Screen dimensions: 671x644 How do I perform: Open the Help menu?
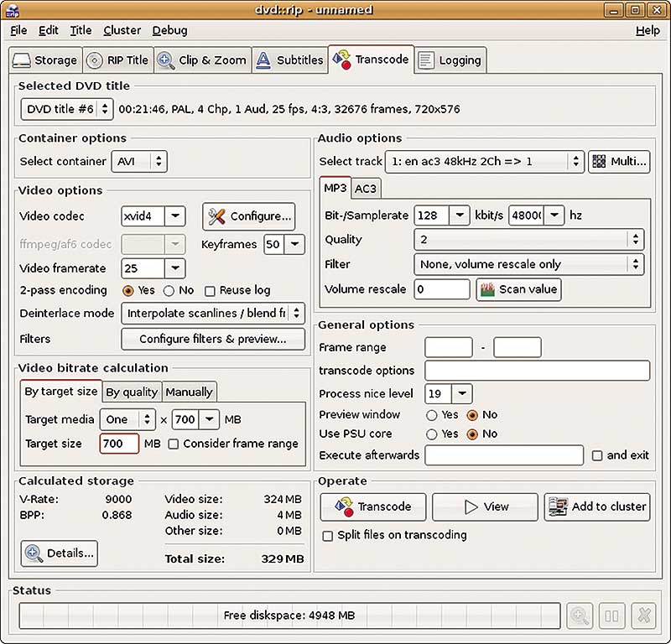tap(648, 30)
